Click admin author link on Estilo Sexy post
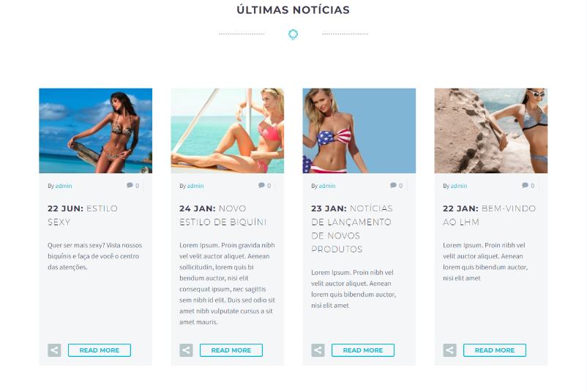 point(64,186)
